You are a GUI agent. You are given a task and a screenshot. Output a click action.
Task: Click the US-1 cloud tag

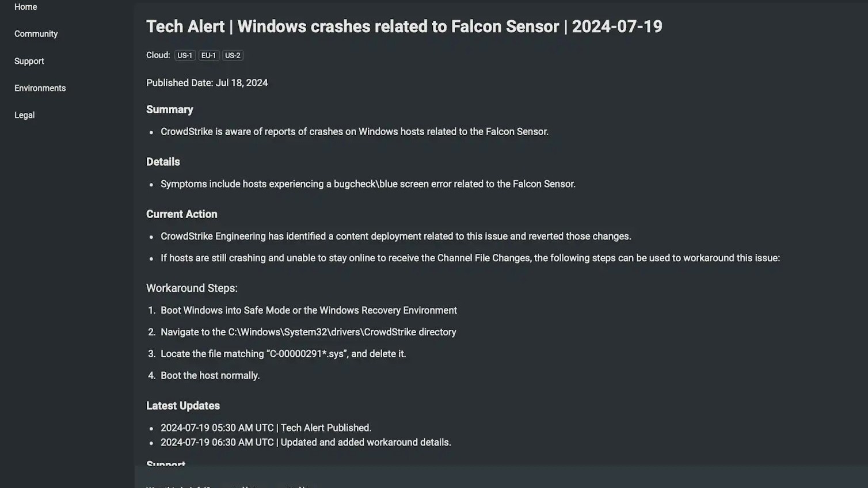point(185,56)
